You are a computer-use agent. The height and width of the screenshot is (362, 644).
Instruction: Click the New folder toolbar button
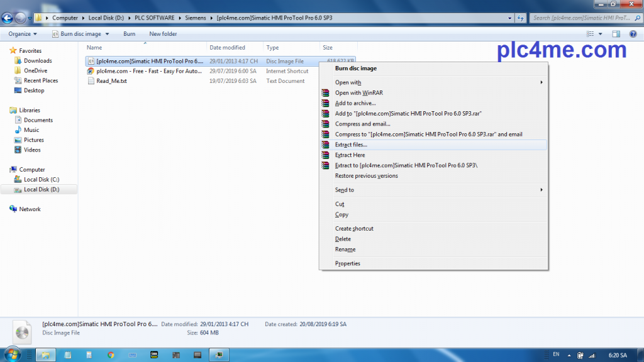(x=163, y=34)
